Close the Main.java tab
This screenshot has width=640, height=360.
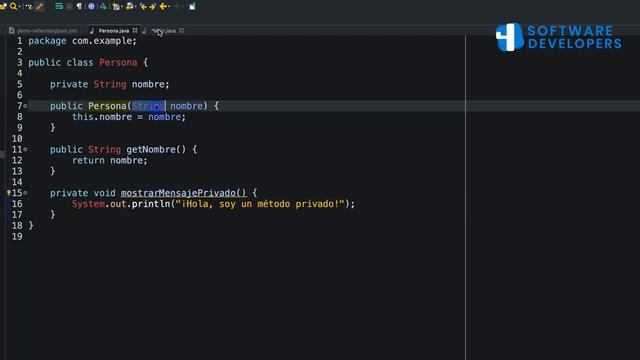(x=181, y=31)
